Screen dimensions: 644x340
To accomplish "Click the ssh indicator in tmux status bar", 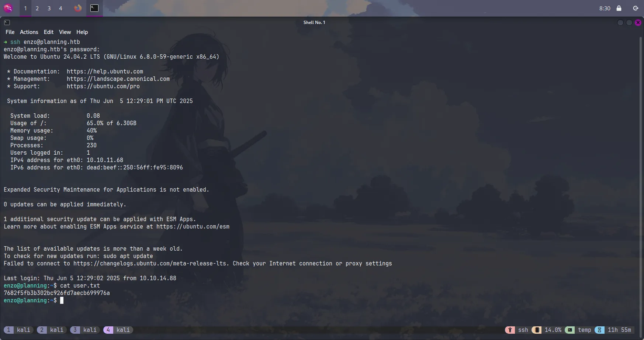I will [517, 330].
